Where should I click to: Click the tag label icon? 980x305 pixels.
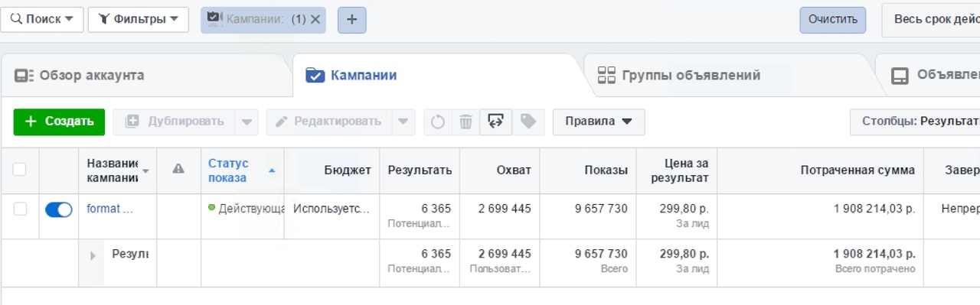pos(528,122)
